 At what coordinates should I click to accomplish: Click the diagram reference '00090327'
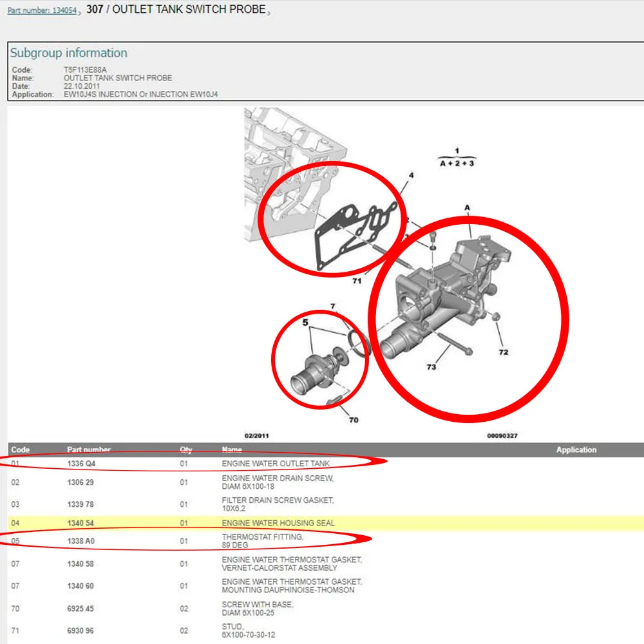pyautogui.click(x=502, y=436)
